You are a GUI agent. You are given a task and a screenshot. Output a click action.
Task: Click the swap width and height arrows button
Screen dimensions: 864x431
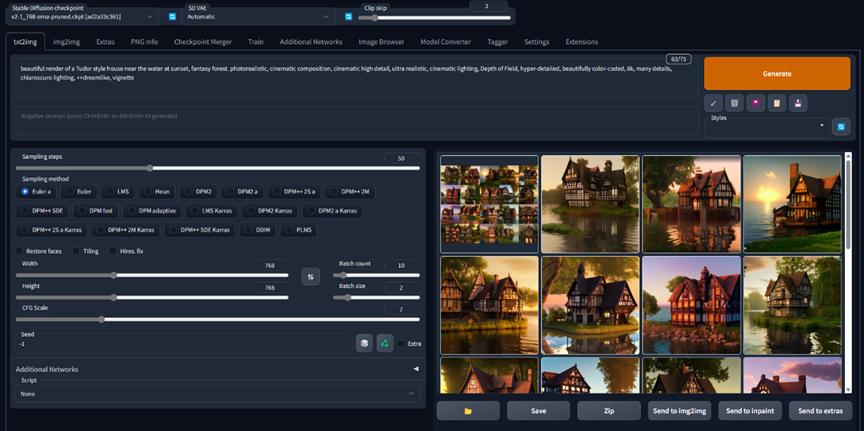coord(310,276)
